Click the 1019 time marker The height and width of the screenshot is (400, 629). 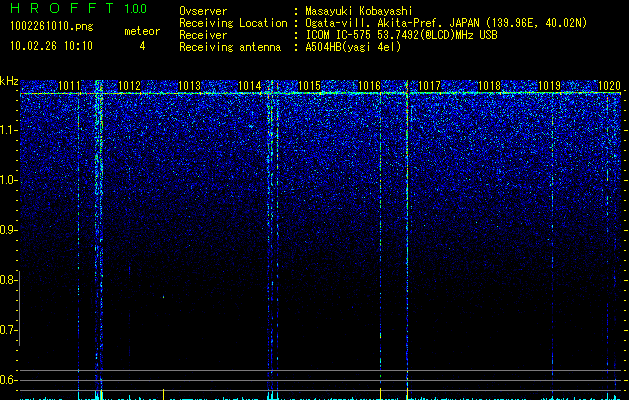tap(549, 86)
